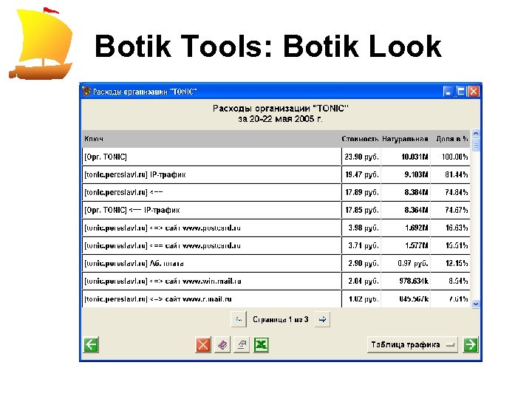Viewport: 532px width, 399px height.
Task: Click scrollbar up arrow
Action: point(476,134)
